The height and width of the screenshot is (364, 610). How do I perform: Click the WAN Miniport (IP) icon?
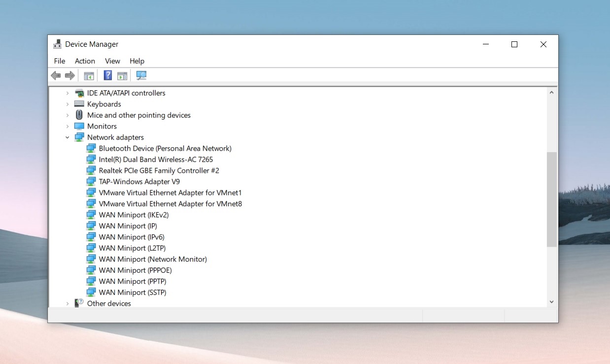(91, 226)
